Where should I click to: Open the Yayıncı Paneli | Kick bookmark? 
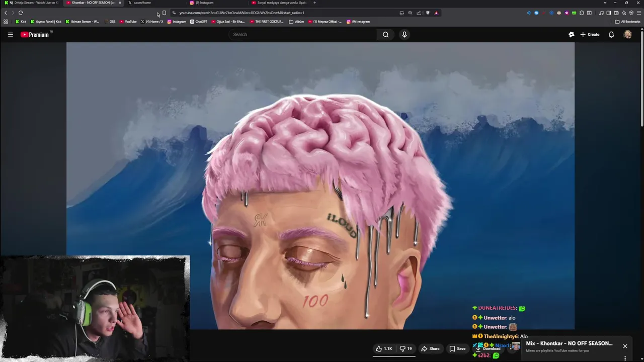[x=45, y=22]
